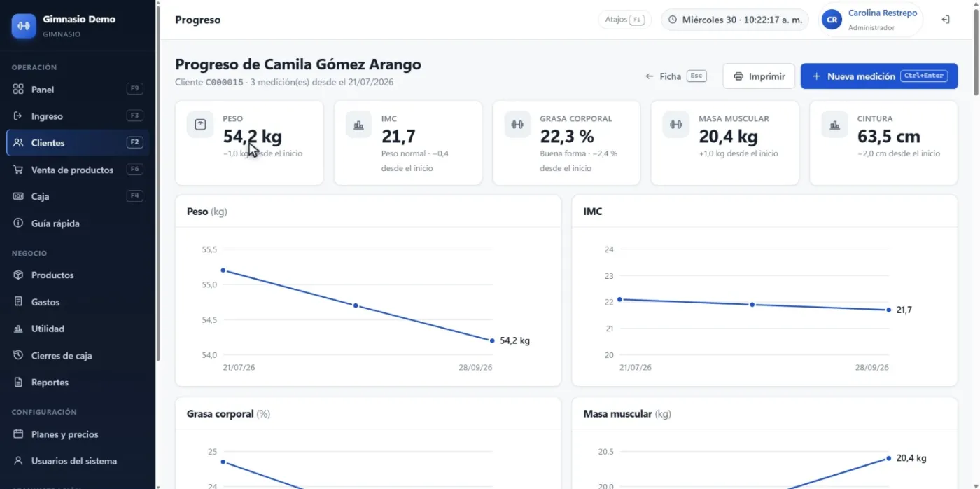This screenshot has width=980, height=489.
Task: Open Reportes from the sidebar
Action: pyautogui.click(x=78, y=383)
